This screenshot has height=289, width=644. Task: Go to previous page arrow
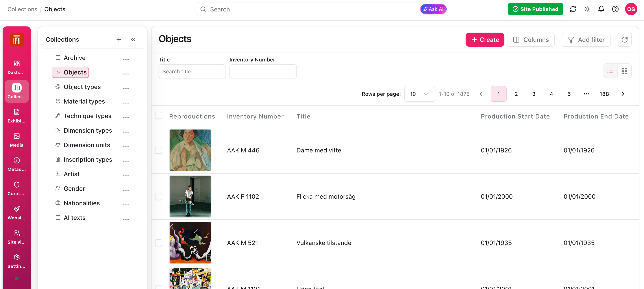tap(481, 94)
